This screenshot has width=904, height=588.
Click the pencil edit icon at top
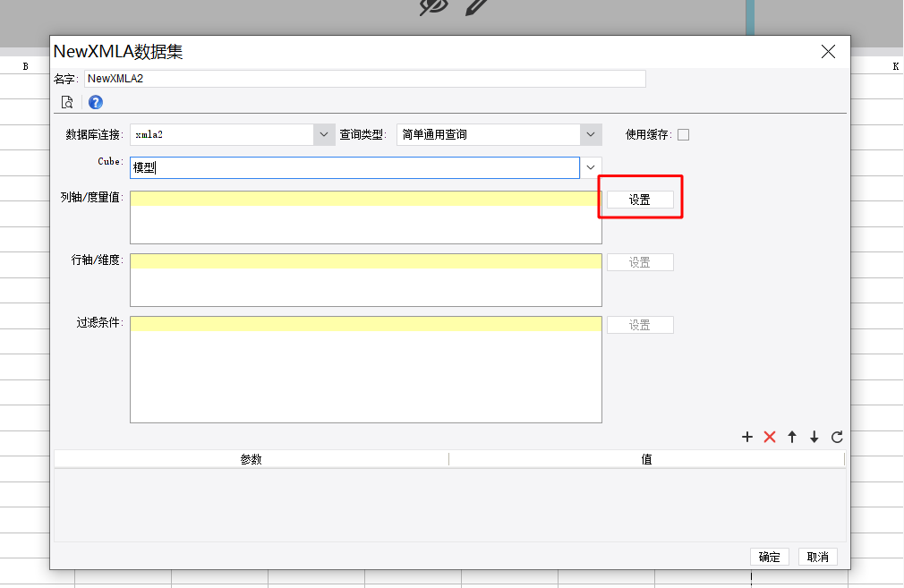point(476,7)
